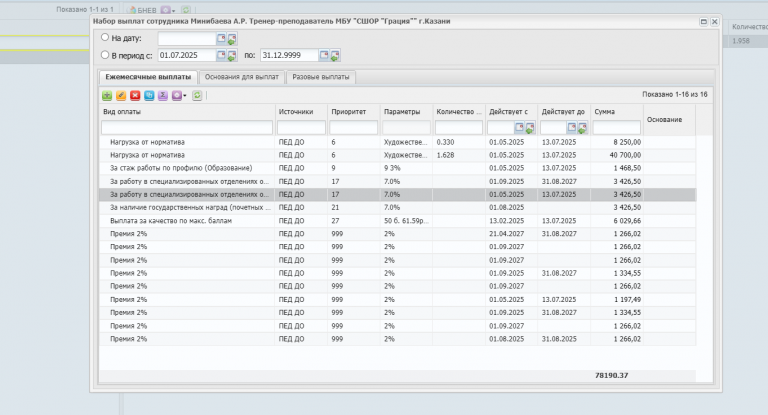This screenshot has height=415, width=768.
Task: Open calendar in 'Действует с' column filter
Action: pyautogui.click(x=519, y=127)
